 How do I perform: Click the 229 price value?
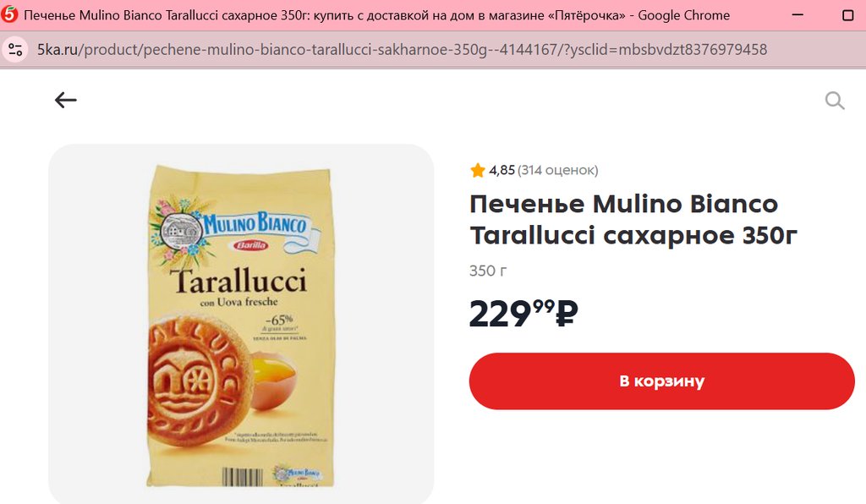click(501, 314)
